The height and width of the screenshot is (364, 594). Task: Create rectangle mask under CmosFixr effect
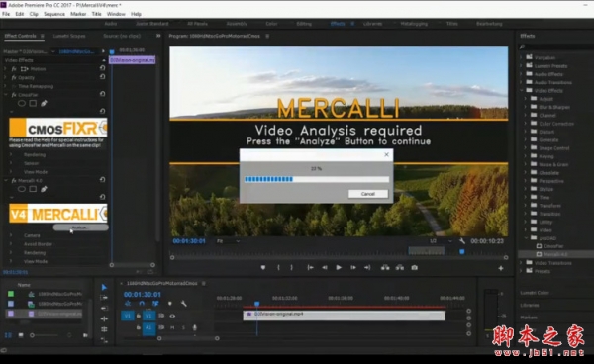click(x=33, y=103)
